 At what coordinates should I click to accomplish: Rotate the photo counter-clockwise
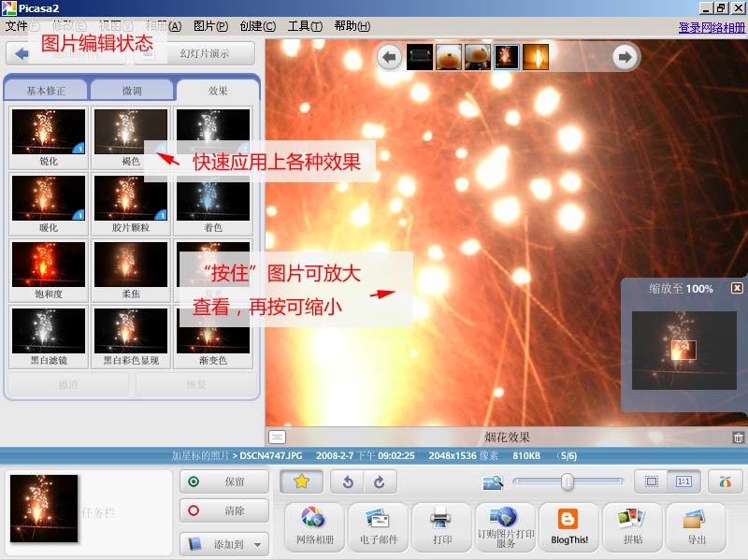[x=349, y=481]
